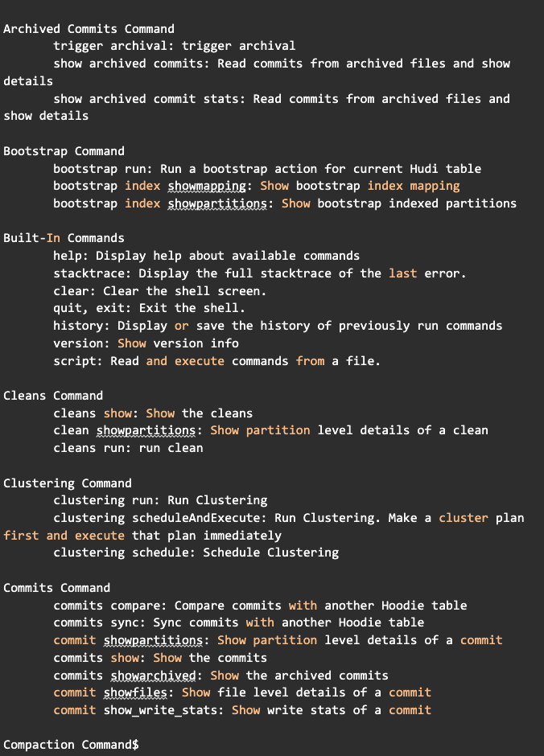Screen dimensions: 544x756
Task: Click the underlined word 'showmapping'
Action: [206, 186]
